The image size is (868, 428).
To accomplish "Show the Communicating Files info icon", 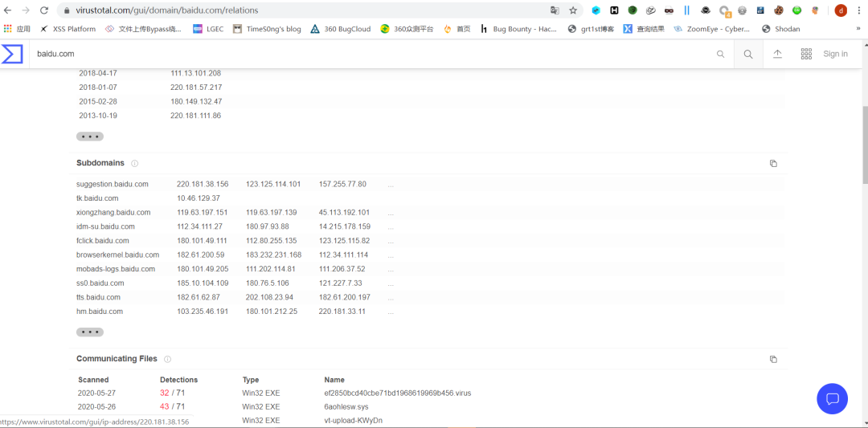I will pos(168,359).
